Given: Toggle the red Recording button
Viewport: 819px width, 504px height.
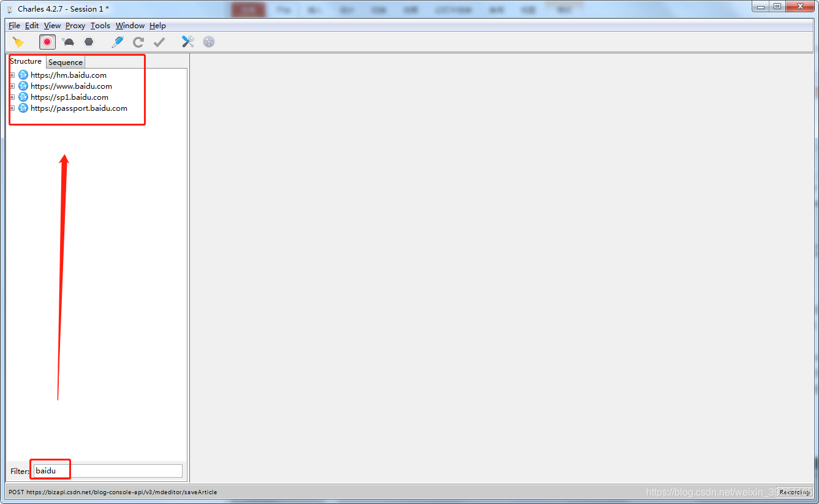Looking at the screenshot, I should click(x=47, y=42).
